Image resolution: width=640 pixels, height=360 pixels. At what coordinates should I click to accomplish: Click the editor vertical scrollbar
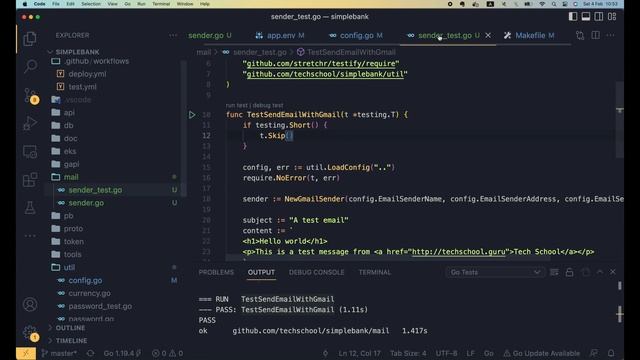click(x=620, y=119)
